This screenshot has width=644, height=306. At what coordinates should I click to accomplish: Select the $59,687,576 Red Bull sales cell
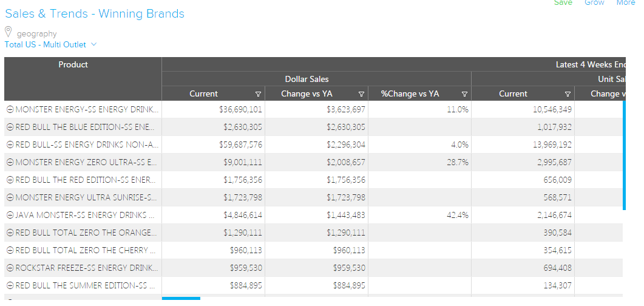tap(241, 144)
